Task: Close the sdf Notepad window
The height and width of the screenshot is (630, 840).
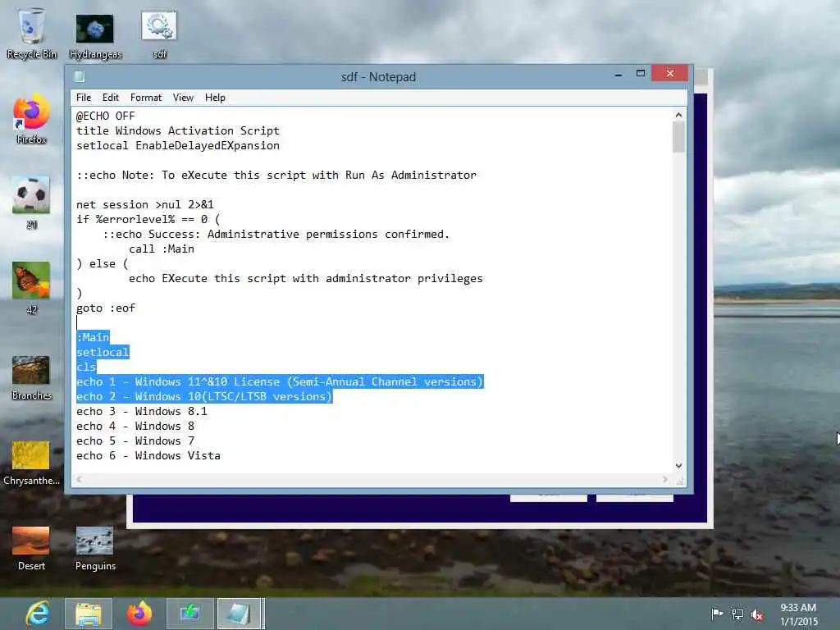Action: pos(669,73)
